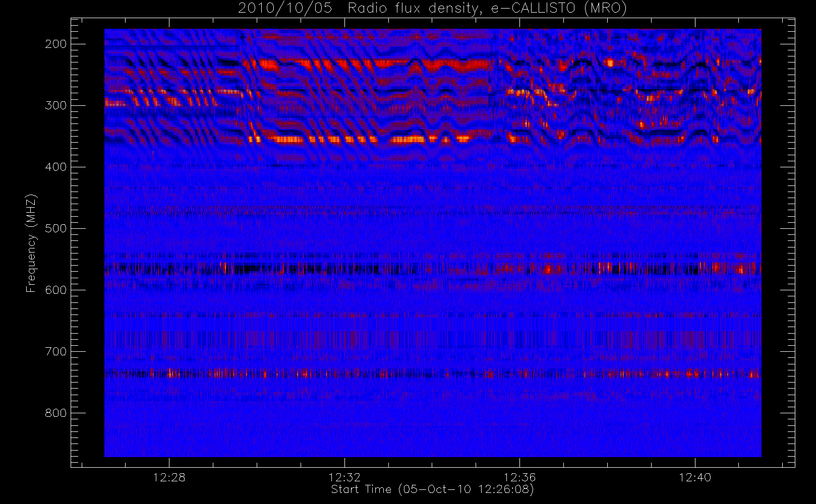Click the 12:36 time tick label
Image resolution: width=816 pixels, height=504 pixels.
click(x=519, y=477)
